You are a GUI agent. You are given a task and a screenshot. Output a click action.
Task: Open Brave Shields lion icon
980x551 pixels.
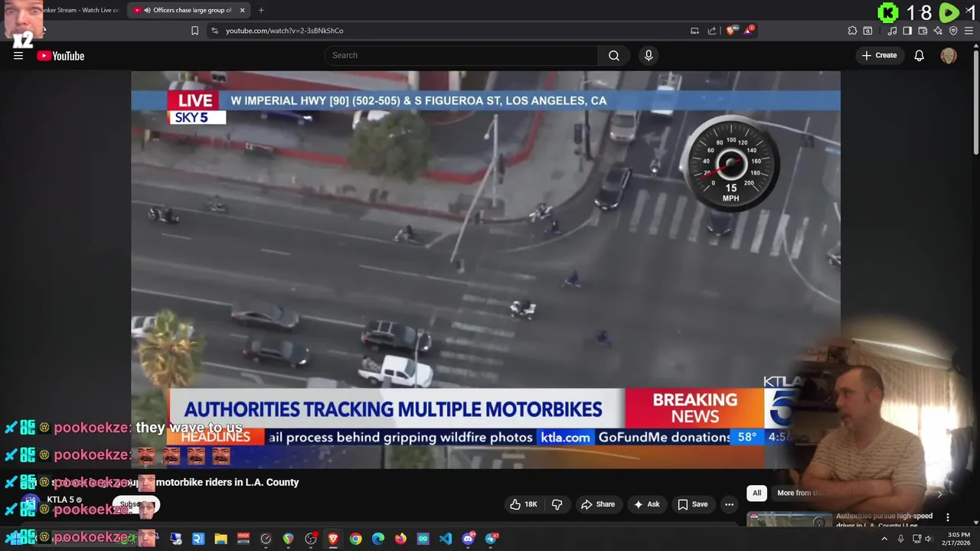pyautogui.click(x=730, y=31)
